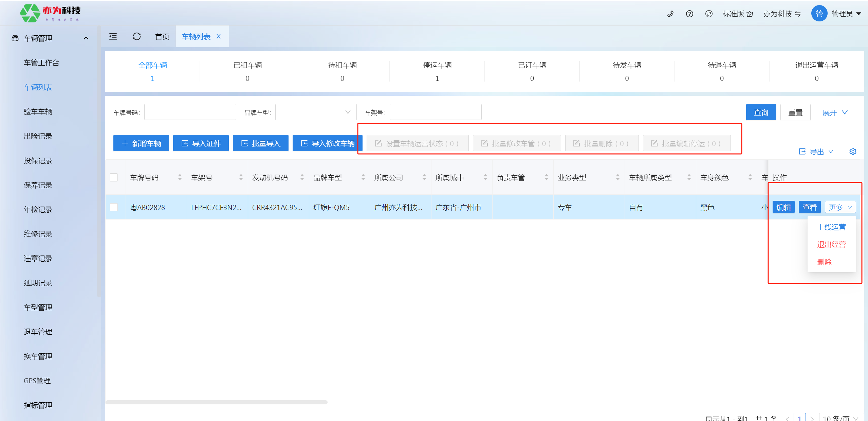Viewport: 868px width, 421px height.
Task: Click the 亦为科技 switch company icon
Action: tap(798, 14)
